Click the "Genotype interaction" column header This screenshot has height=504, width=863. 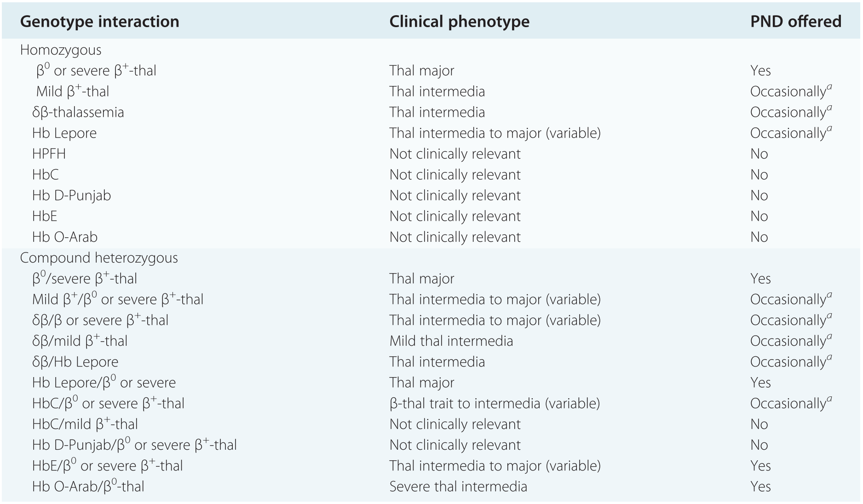[x=99, y=22]
